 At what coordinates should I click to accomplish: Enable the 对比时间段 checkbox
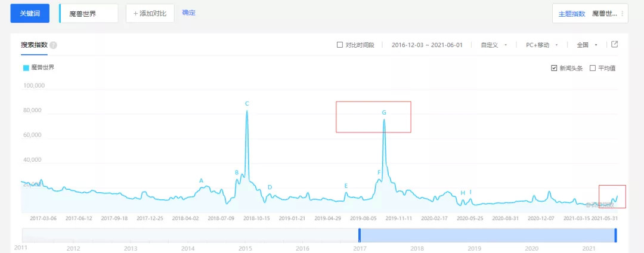point(340,45)
